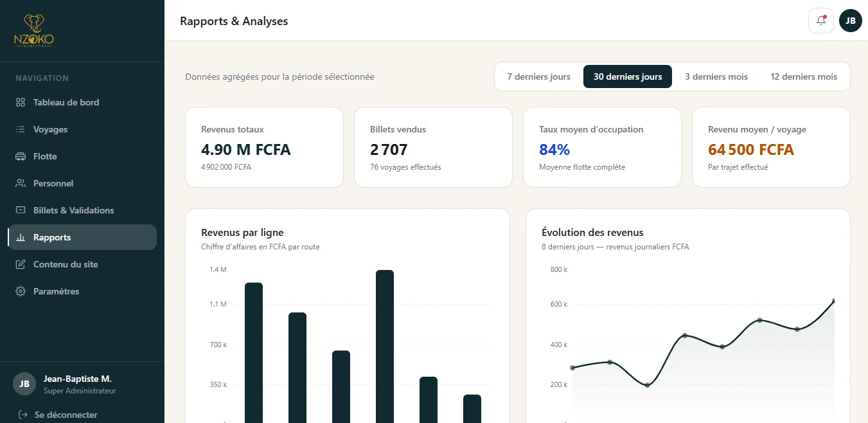Open Billets & Validations
This screenshot has width=868, height=423.
pyautogui.click(x=82, y=210)
